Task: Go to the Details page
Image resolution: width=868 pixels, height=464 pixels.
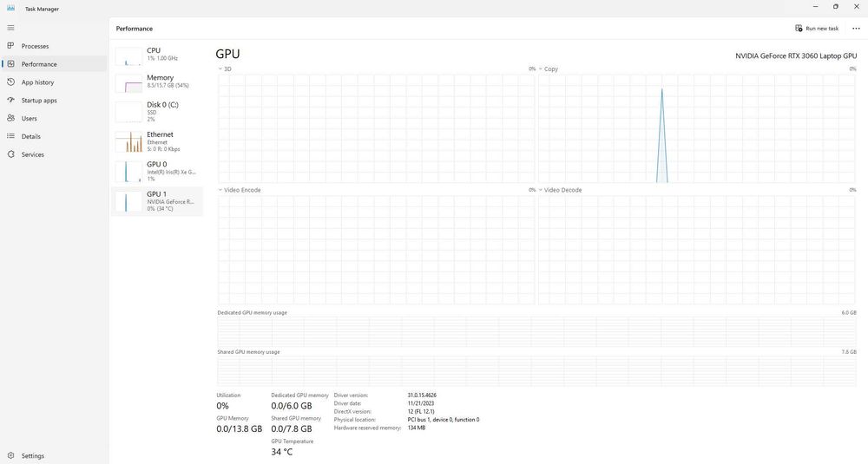Action: click(x=54, y=136)
